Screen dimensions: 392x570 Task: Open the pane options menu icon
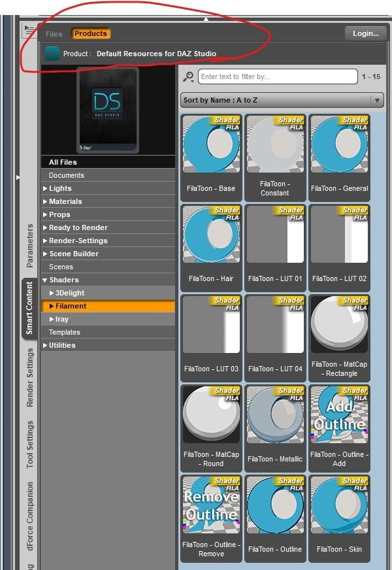click(x=29, y=31)
